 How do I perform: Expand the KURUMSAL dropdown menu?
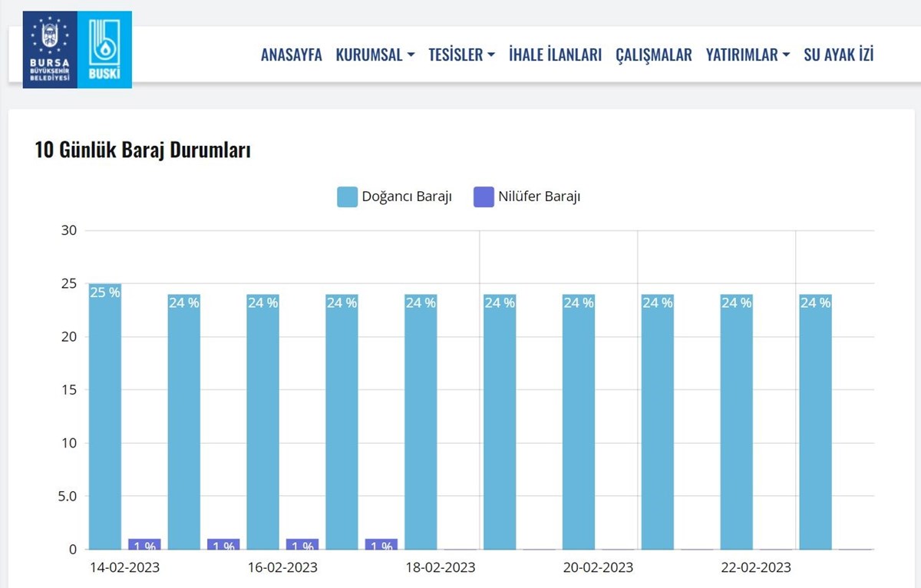click(375, 55)
